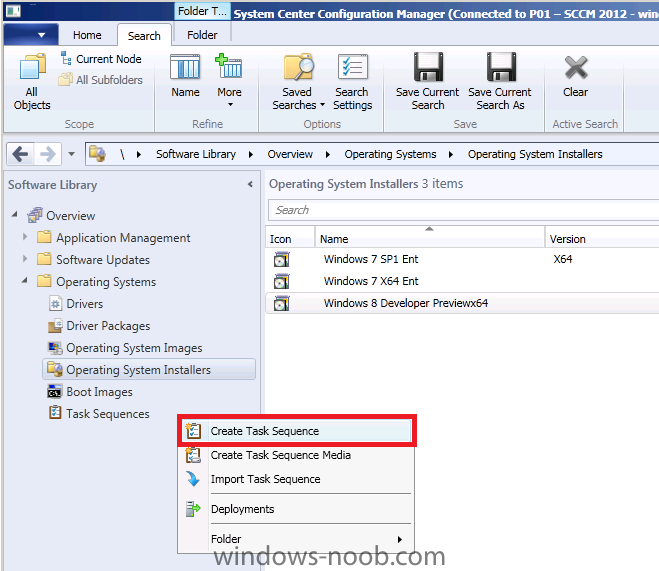Open the Boot Images node
Screen dimensions: 659x571
tap(99, 392)
